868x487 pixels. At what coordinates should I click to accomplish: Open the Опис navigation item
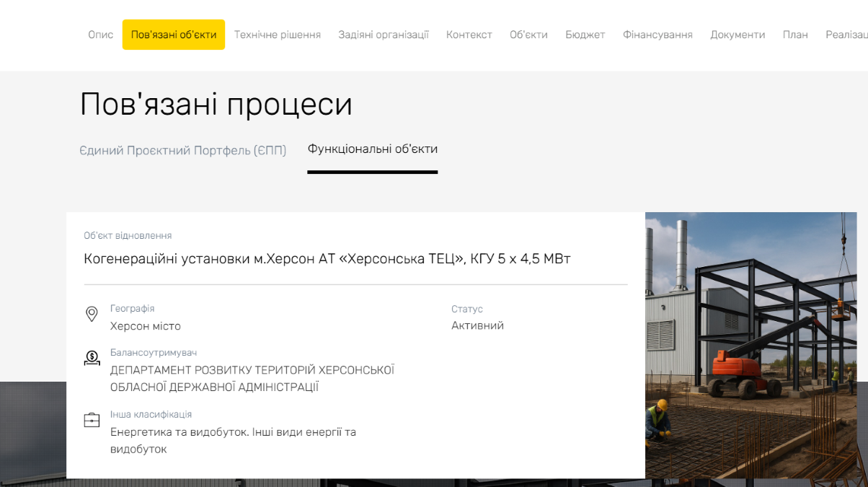[x=100, y=35]
